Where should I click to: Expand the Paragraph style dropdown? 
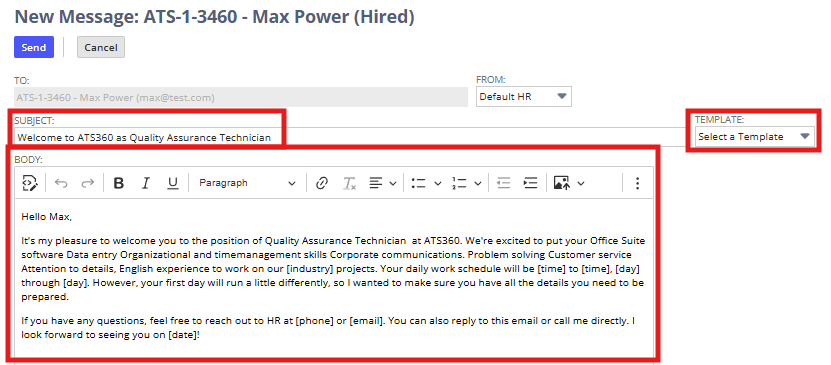click(247, 183)
